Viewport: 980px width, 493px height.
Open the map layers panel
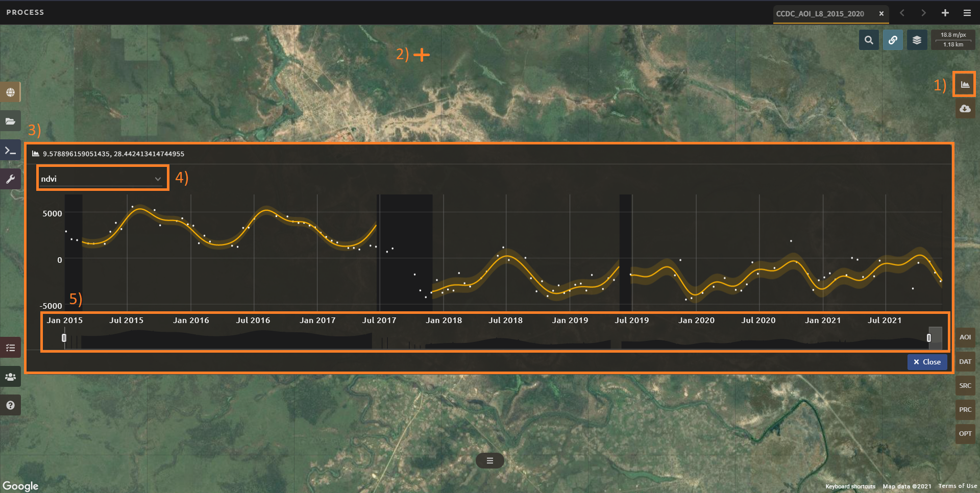(917, 40)
